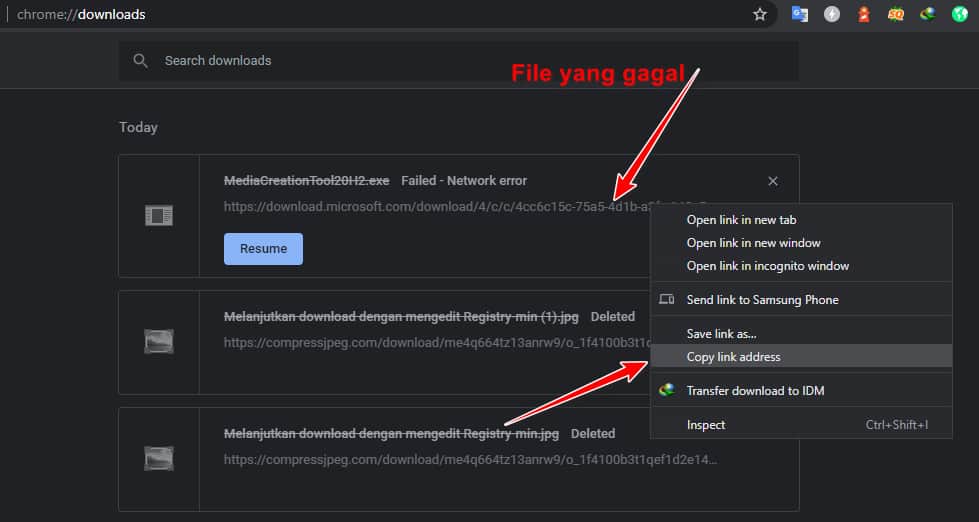Select Transfer download to IDM

click(801, 391)
